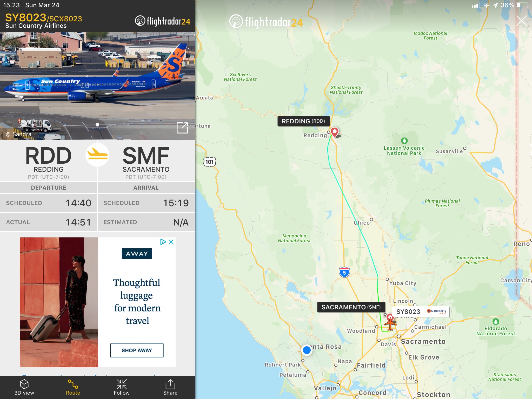Tap the orange SY8023 airplane icon on map
Viewport: 532px width, 399px height.
pos(390,323)
